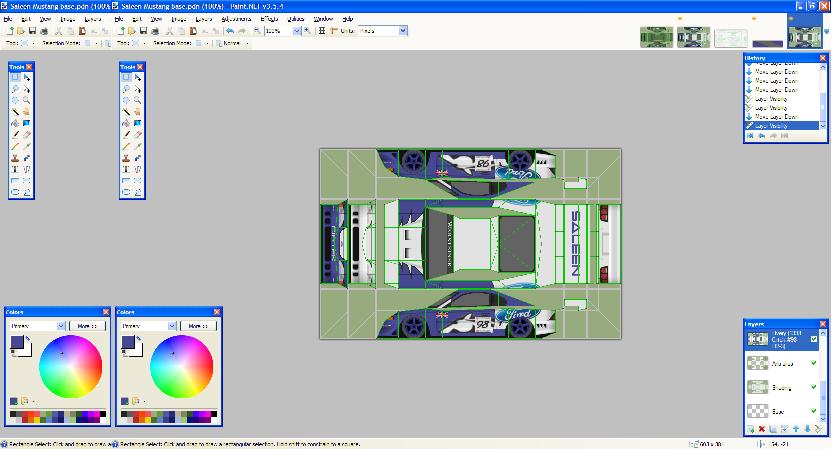
Task: Select the Gradient tool in right Tools window
Action: [x=138, y=123]
